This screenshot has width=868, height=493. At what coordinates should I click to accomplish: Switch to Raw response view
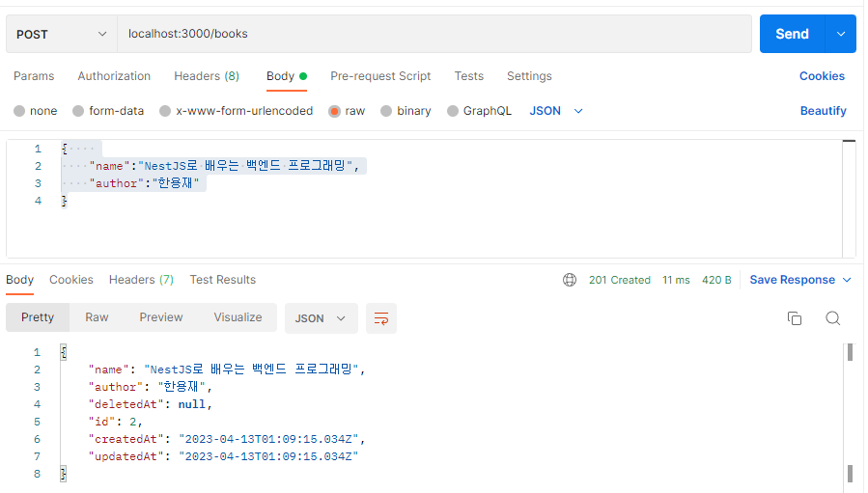pos(97,317)
